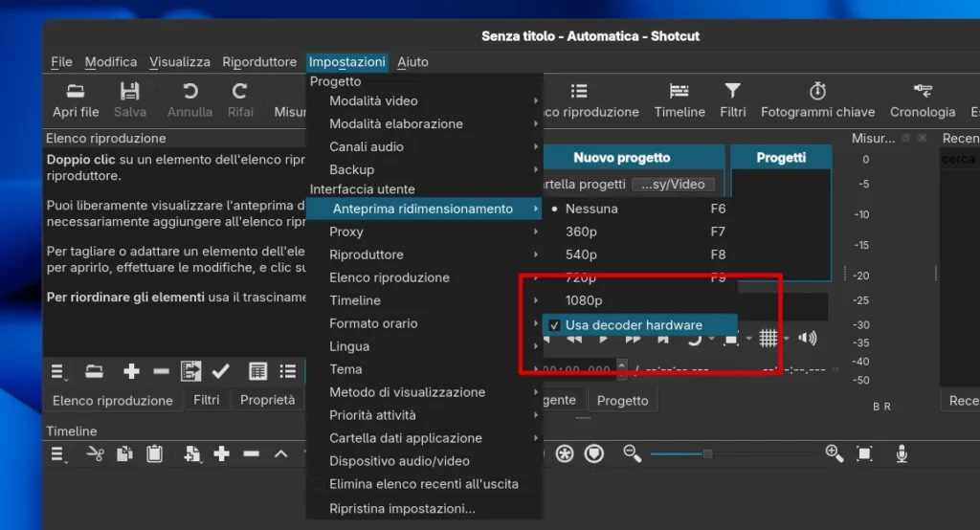This screenshot has height=530, width=980.
Task: Toggle Elimina elenco recenti all'uscita
Action: (x=424, y=484)
